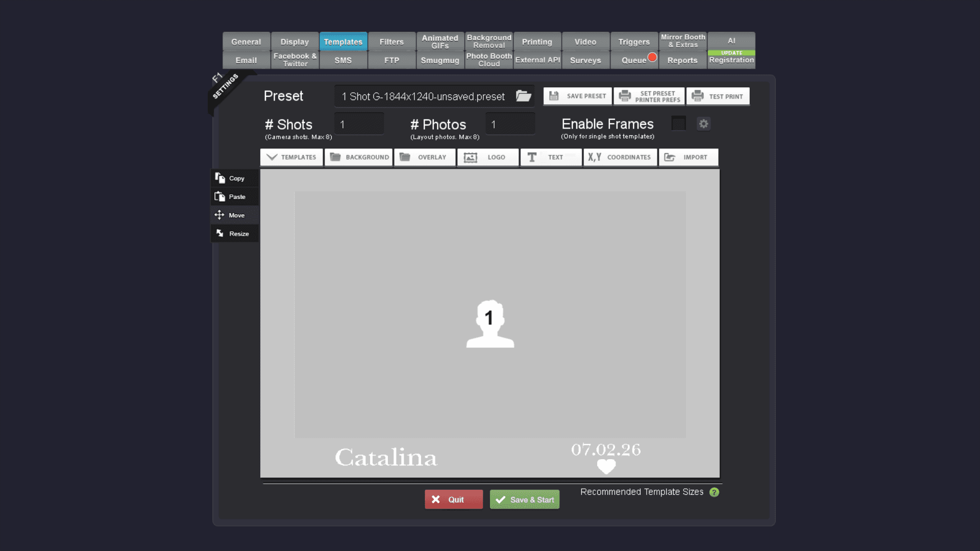Open X,Y Coordinates editor
The image size is (980, 551).
pyautogui.click(x=620, y=157)
